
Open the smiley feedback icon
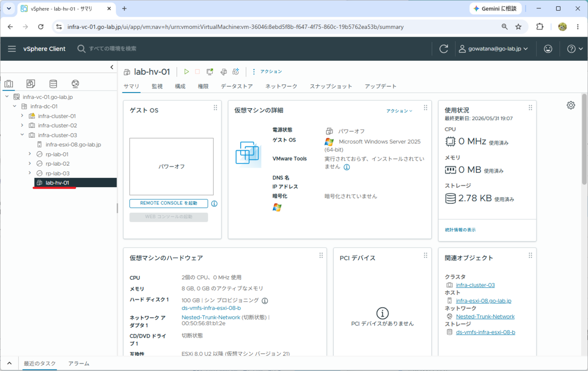(548, 49)
